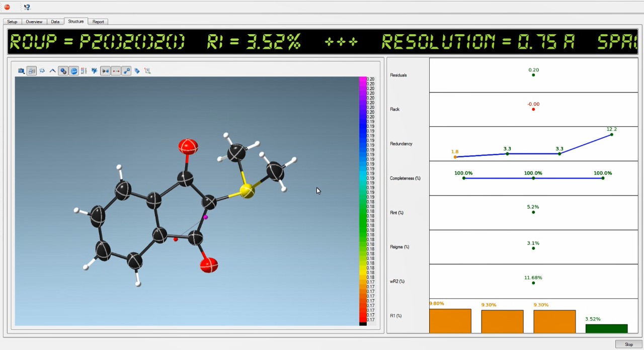Click the unit cell icon at the toolbar end
This screenshot has height=350, width=644.
coord(147,70)
